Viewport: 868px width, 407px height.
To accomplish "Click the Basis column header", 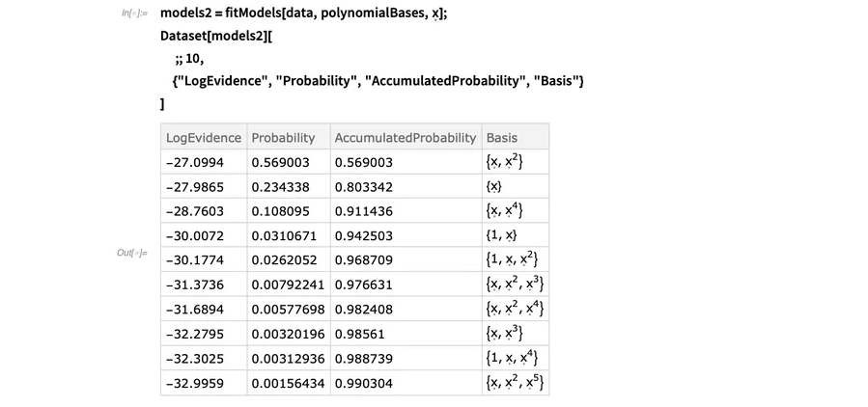I will click(516, 138).
